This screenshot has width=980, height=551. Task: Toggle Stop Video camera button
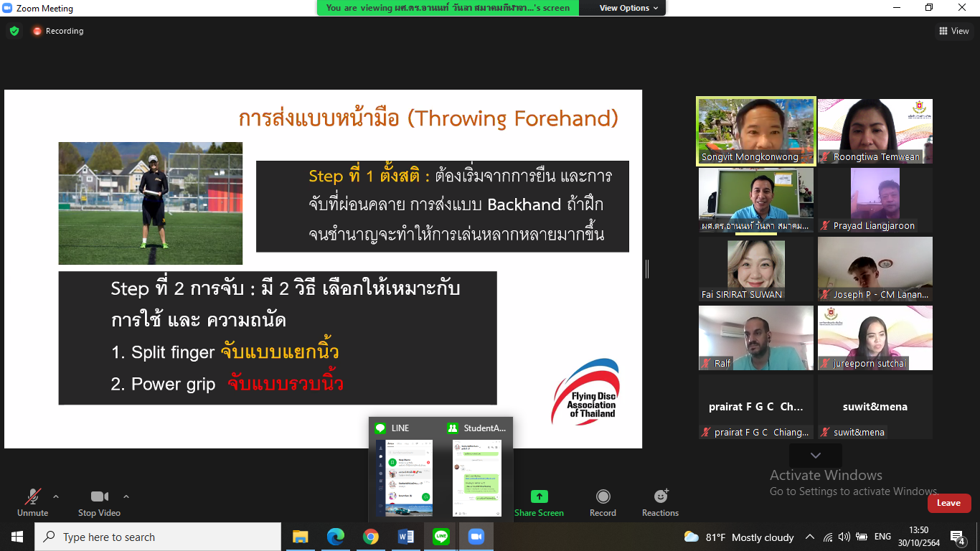(99, 496)
